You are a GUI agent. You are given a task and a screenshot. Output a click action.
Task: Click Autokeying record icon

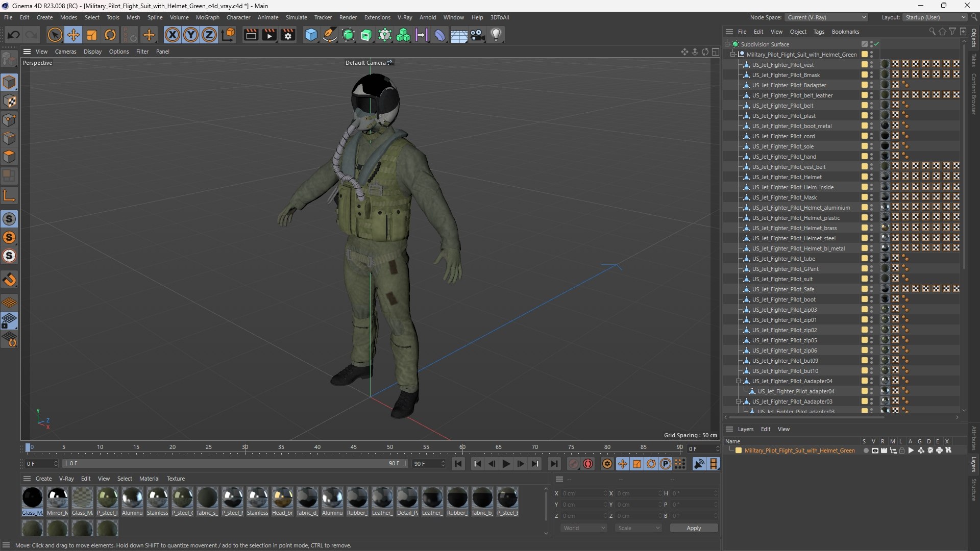click(589, 464)
